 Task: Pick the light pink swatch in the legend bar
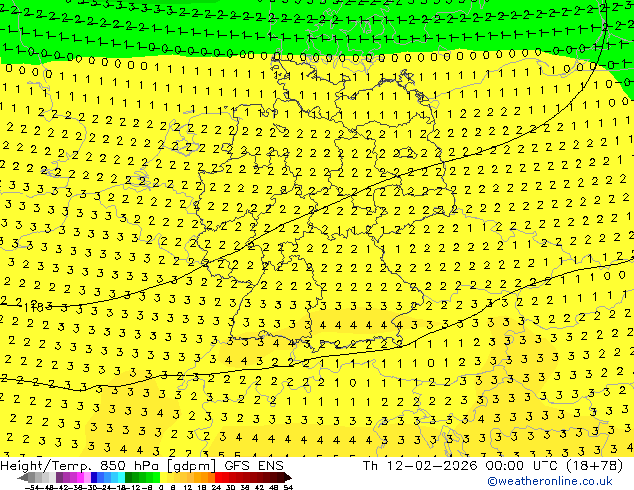(87, 477)
